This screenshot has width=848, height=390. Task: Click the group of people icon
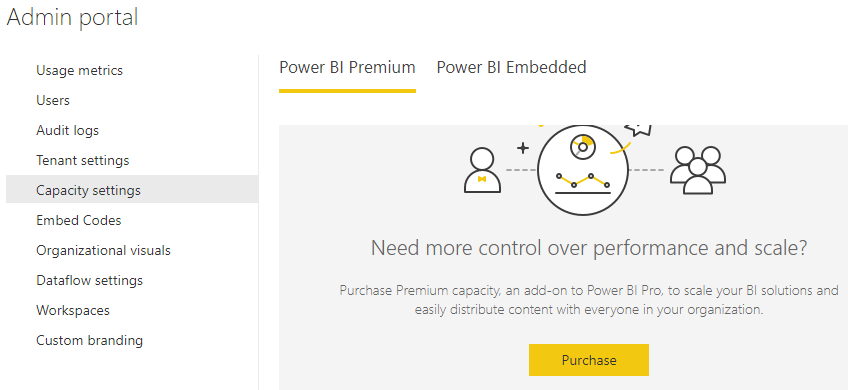[x=698, y=170]
